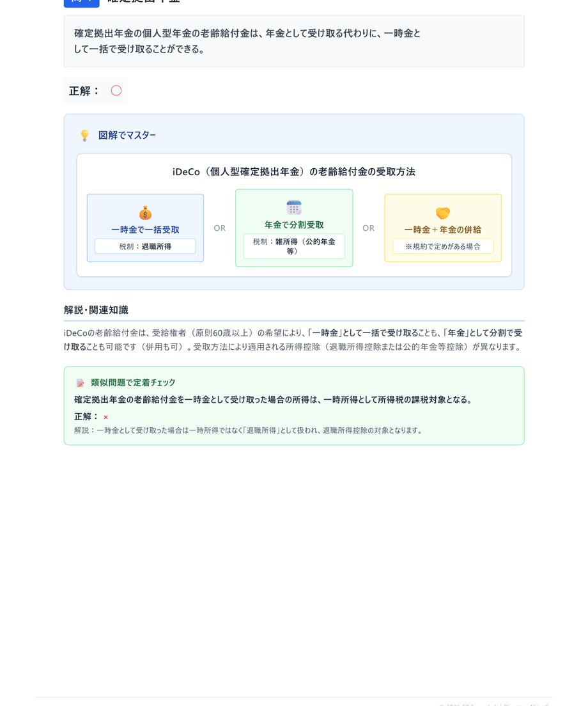Click the question statement starting 確定拠出年金の個人型年金

tap(247, 41)
